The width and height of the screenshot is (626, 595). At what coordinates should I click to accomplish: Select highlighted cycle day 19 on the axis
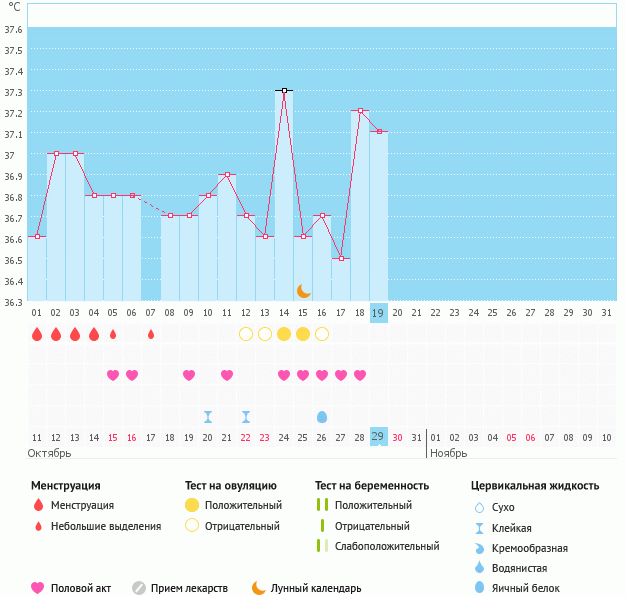click(x=378, y=312)
